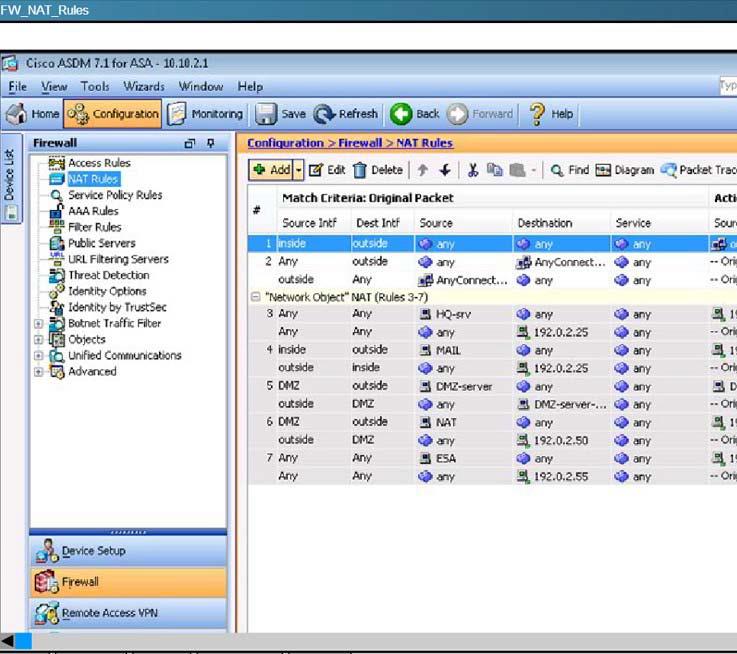Click the Device List side tab
Viewport: 737px width, 654px height.
pyautogui.click(x=9, y=174)
